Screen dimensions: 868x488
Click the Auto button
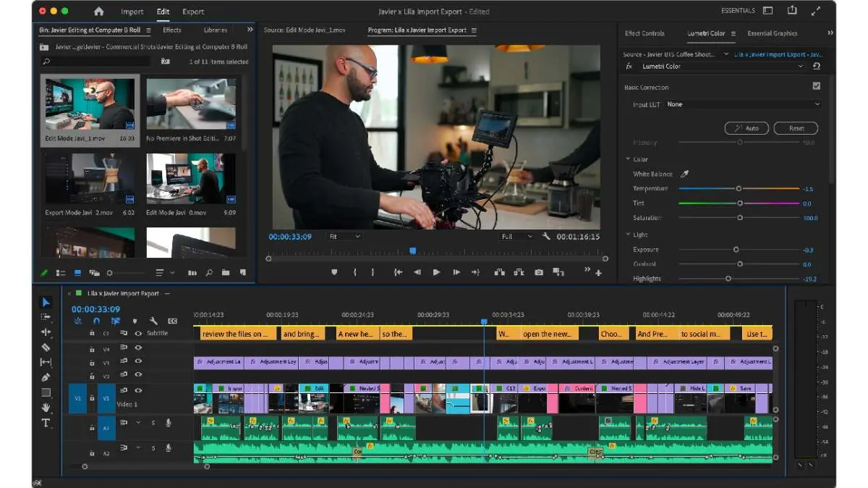click(x=746, y=128)
